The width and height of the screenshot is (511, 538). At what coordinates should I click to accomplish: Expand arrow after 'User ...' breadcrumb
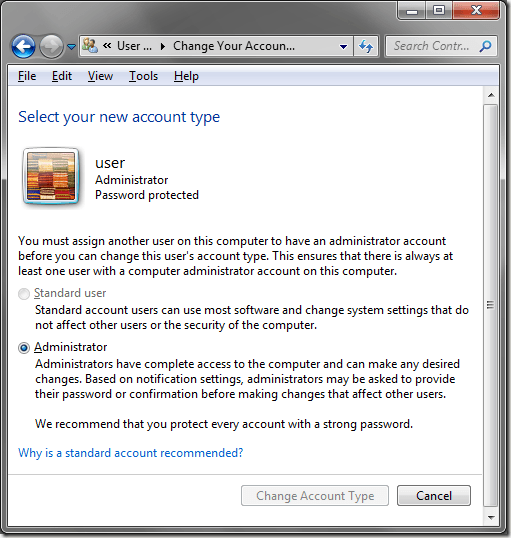click(163, 46)
